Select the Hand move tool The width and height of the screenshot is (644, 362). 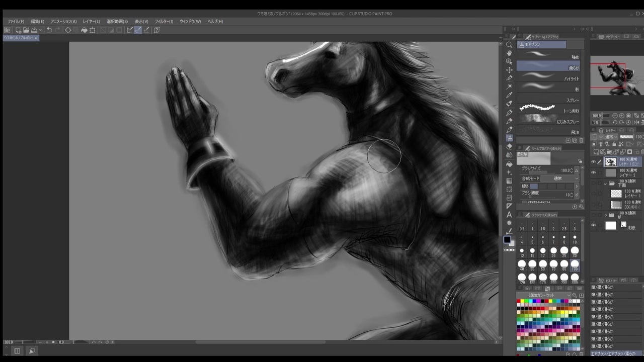[x=509, y=53]
